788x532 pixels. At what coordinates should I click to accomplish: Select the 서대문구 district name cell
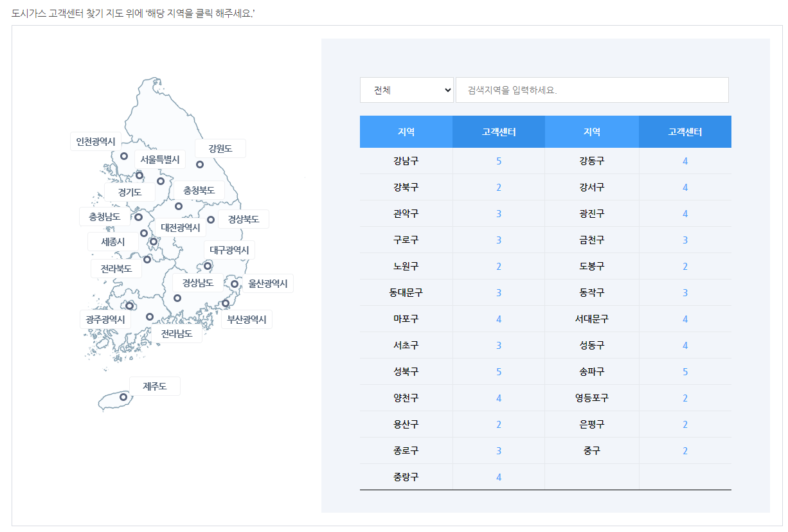point(592,319)
